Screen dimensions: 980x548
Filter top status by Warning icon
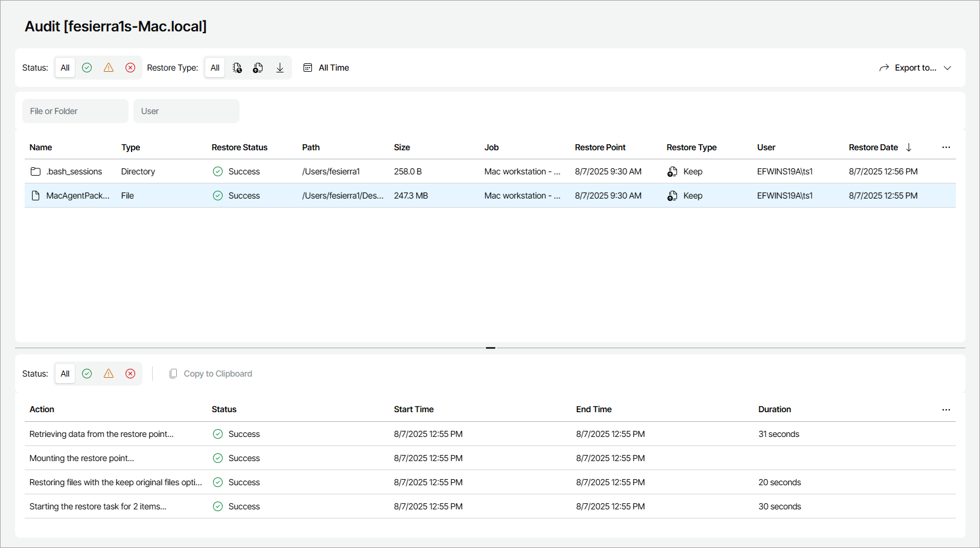click(x=109, y=68)
